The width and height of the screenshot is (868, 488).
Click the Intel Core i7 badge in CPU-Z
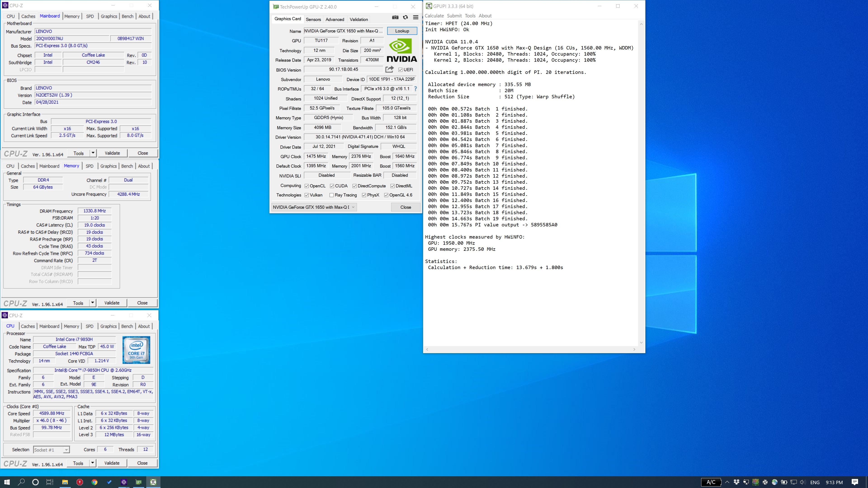click(x=136, y=350)
